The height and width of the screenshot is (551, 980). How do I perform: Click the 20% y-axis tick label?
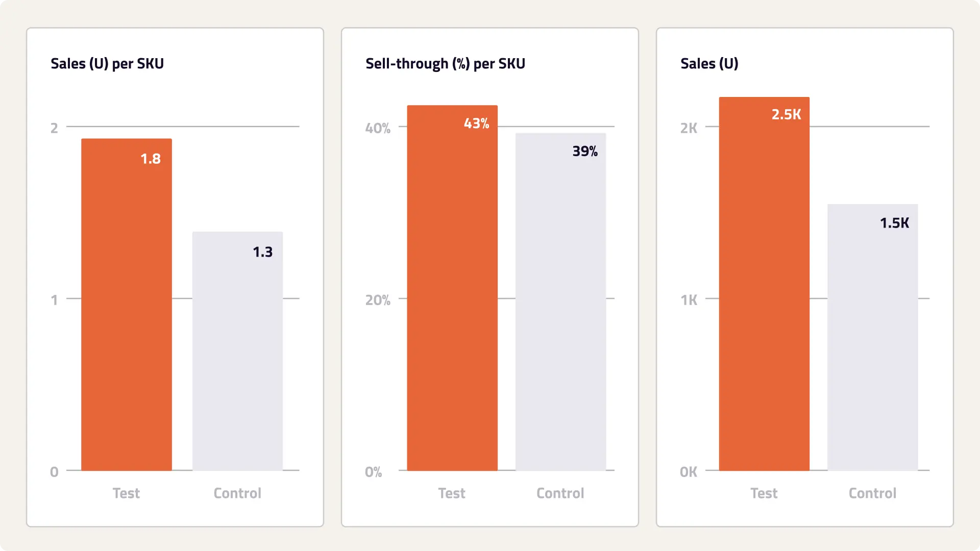(x=378, y=300)
